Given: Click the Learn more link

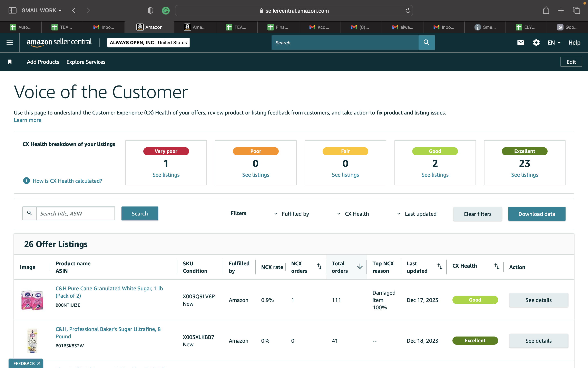Looking at the screenshot, I should [27, 120].
